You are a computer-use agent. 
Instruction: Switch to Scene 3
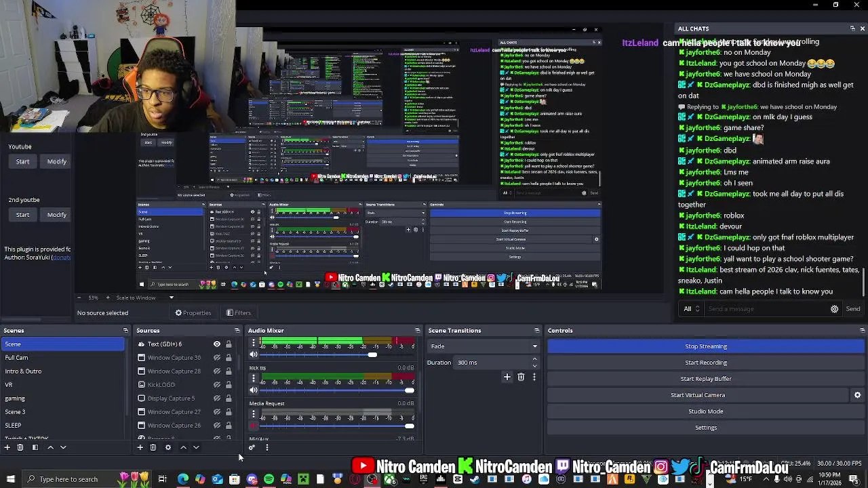point(62,412)
